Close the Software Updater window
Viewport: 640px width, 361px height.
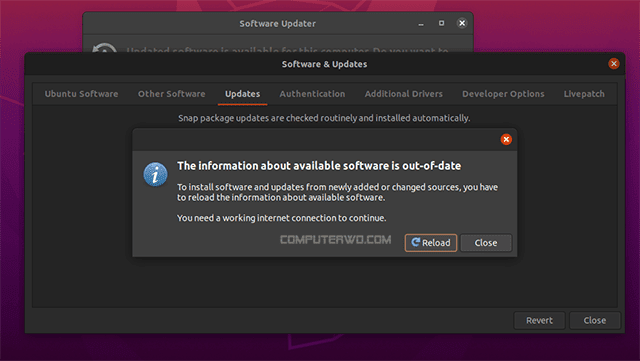coord(462,23)
